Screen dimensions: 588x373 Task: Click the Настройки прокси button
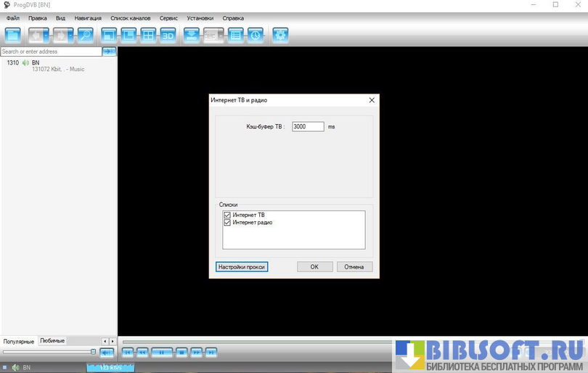pos(242,267)
